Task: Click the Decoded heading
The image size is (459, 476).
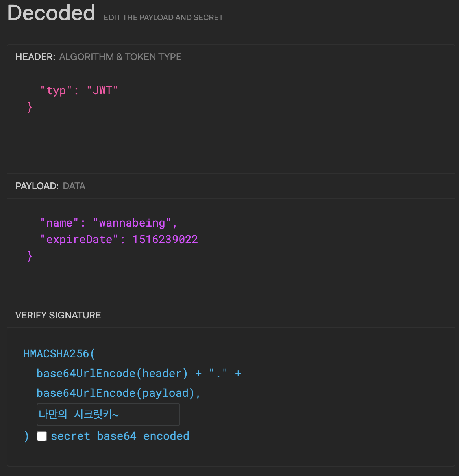Action: pos(52,13)
